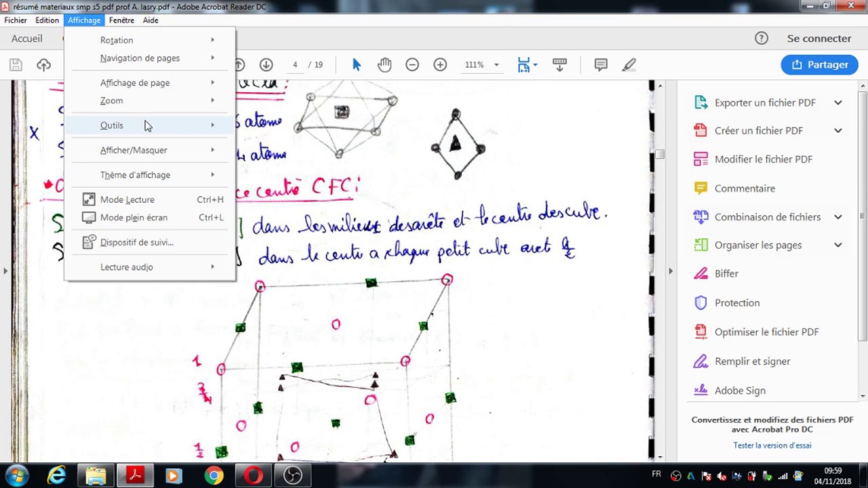Viewport: 868px width, 488px height.
Task: Open the zoom percentage dropdown arrow
Action: tap(496, 65)
